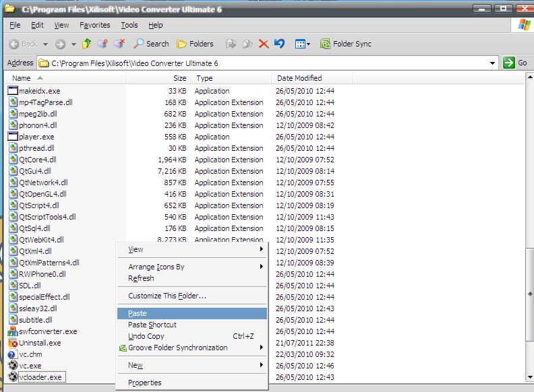The image size is (534, 392).
Task: Click the Forward navigation arrow icon
Action: [x=60, y=44]
